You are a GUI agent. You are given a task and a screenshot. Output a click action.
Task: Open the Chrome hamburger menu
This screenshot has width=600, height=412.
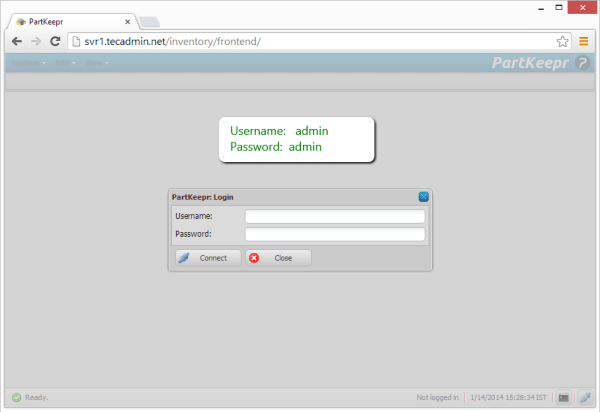point(584,42)
